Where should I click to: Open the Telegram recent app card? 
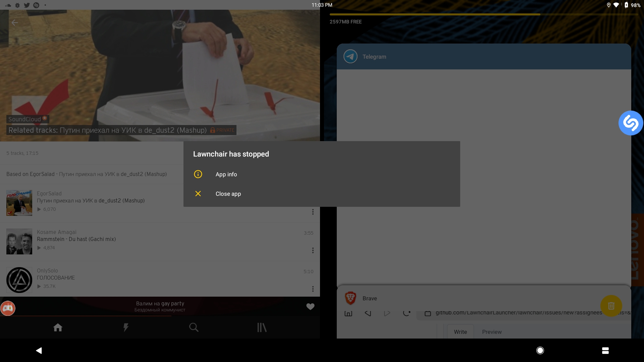484,164
